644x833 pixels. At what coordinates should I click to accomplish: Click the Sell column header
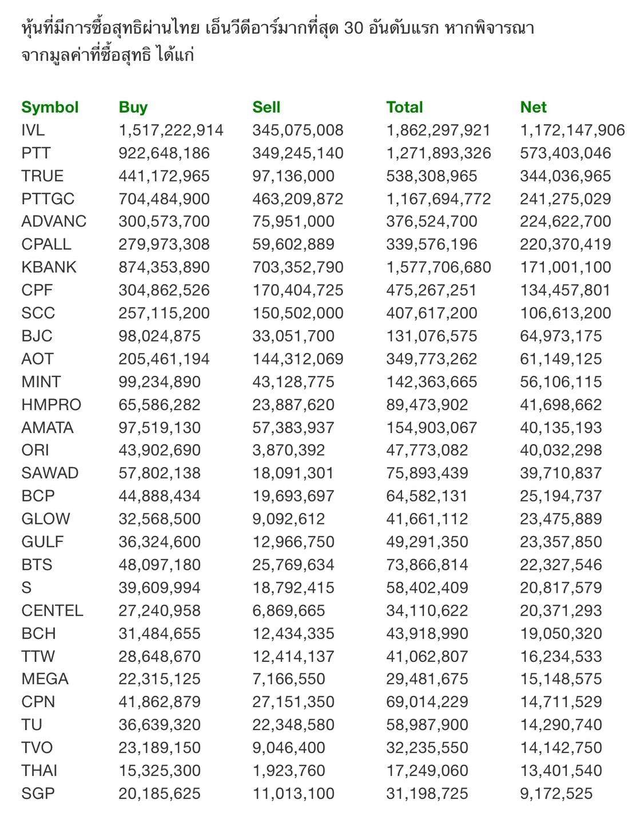point(266,107)
